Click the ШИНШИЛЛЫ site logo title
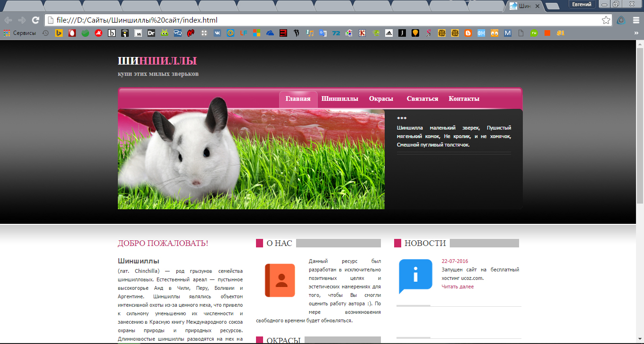Image resolution: width=644 pixels, height=344 pixels. pos(157,61)
